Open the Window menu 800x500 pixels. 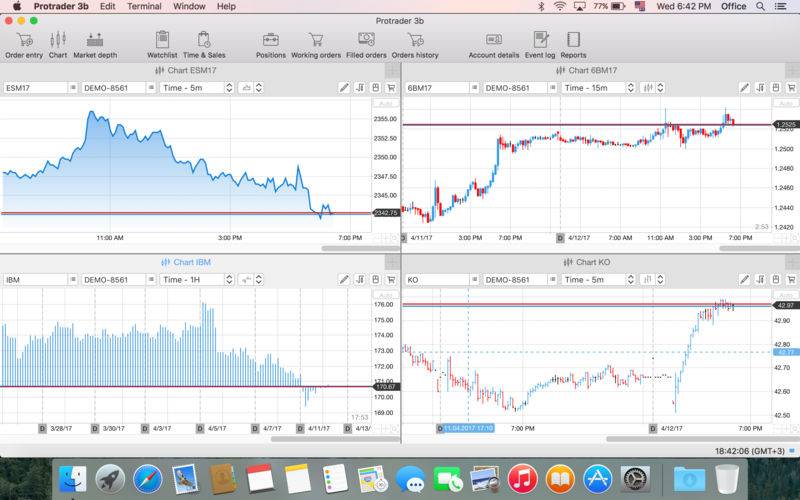coord(189,6)
